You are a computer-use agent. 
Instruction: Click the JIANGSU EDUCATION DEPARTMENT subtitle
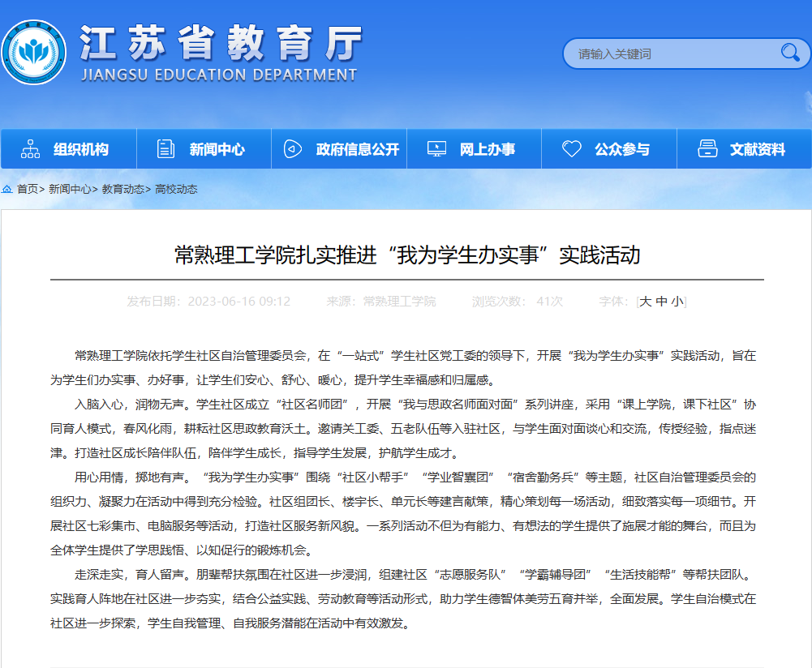tap(220, 75)
